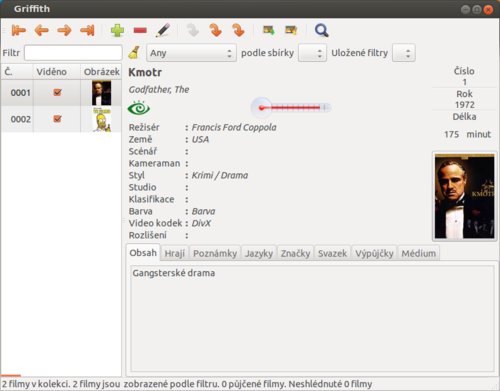
Task: Go to the previous movie arrow
Action: pyautogui.click(x=42, y=31)
